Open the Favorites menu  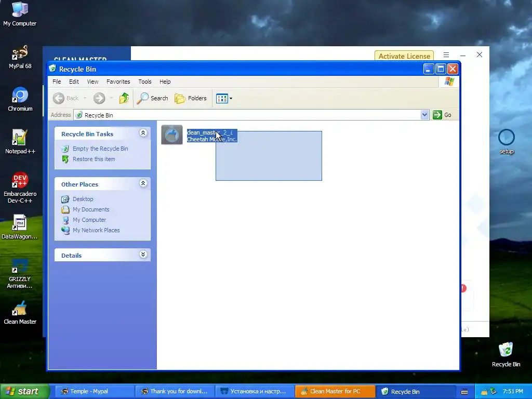(118, 82)
